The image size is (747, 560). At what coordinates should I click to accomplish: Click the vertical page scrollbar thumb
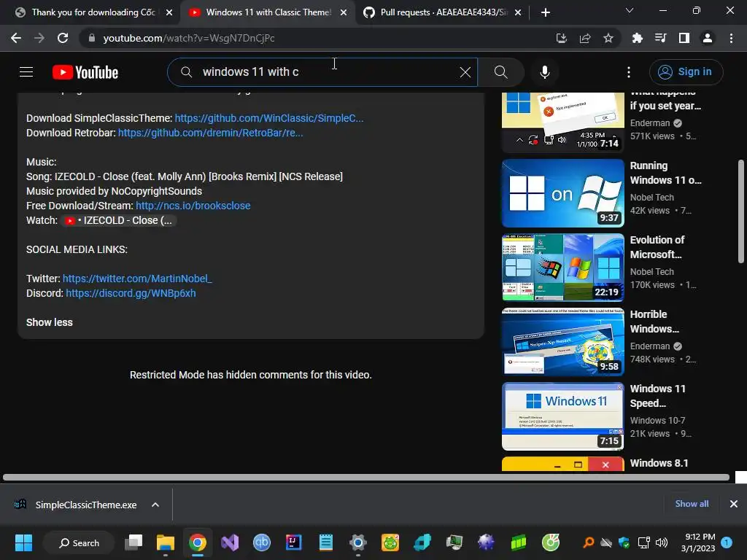pyautogui.click(x=741, y=211)
